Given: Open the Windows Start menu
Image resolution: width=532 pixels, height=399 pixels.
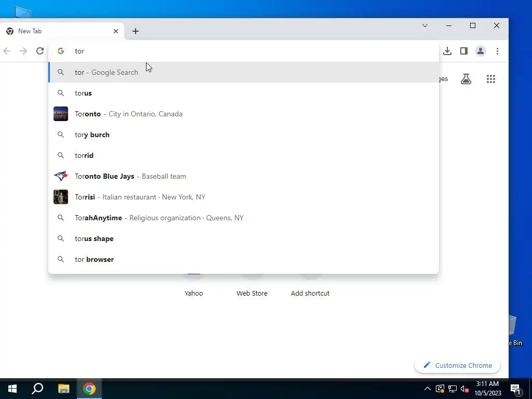Looking at the screenshot, I should (x=12, y=389).
